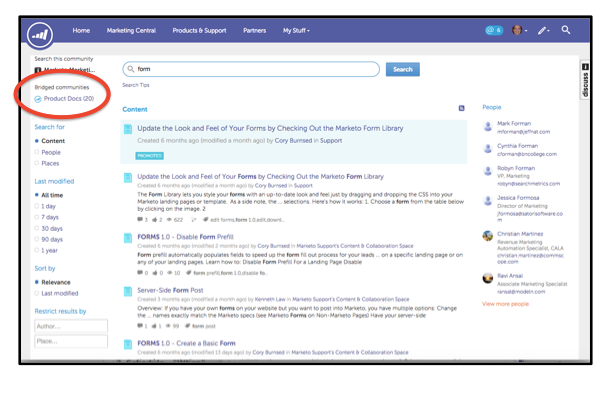The width and height of the screenshot is (604, 395).
Task: Sort by Last modified
Action: (37, 293)
